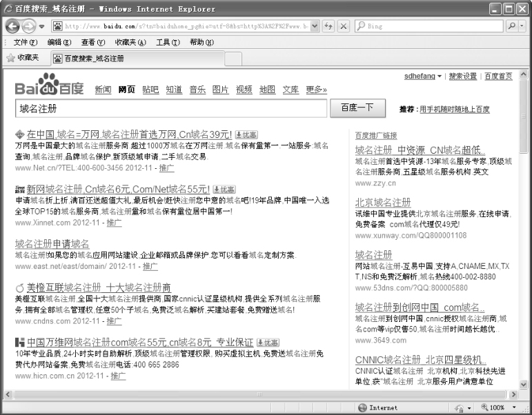Click inside the Bing search box
This screenshot has width=532, height=415.
429,26
